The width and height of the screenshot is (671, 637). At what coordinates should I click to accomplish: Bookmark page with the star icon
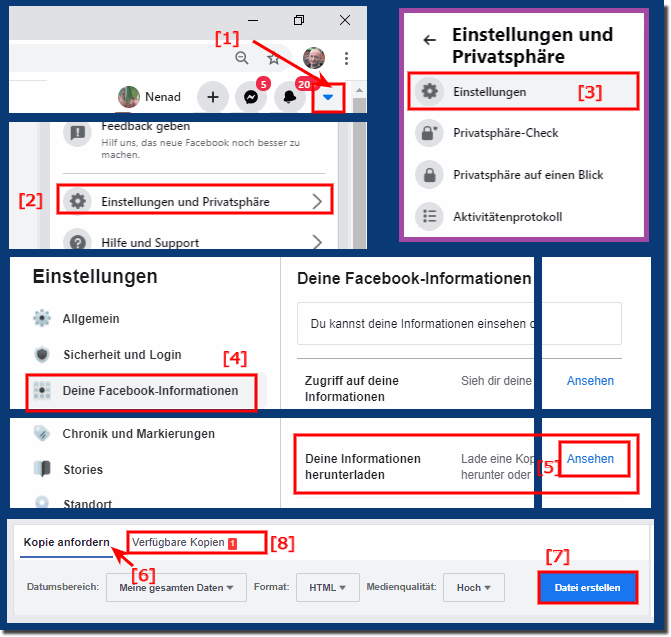click(x=273, y=58)
